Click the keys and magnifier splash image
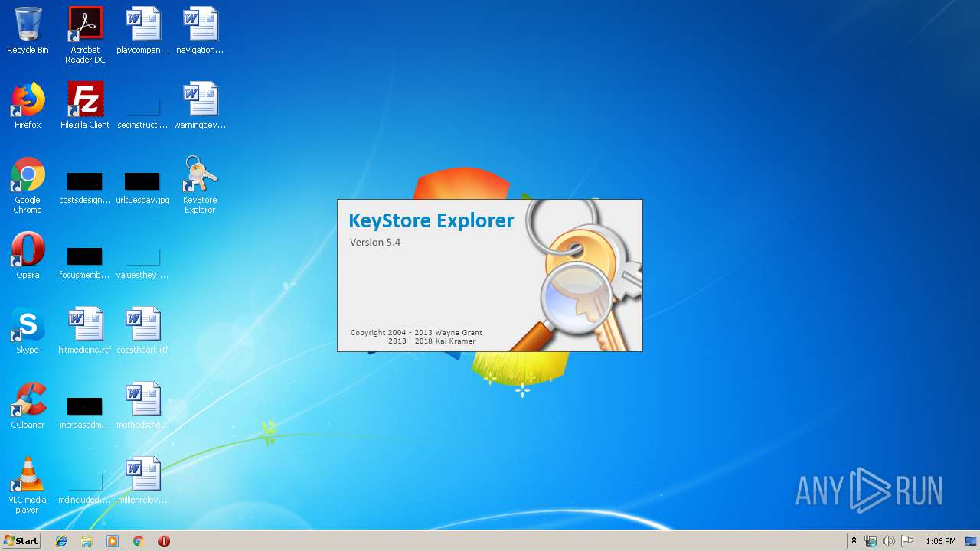Viewport: 980px width, 551px height. pos(576,275)
